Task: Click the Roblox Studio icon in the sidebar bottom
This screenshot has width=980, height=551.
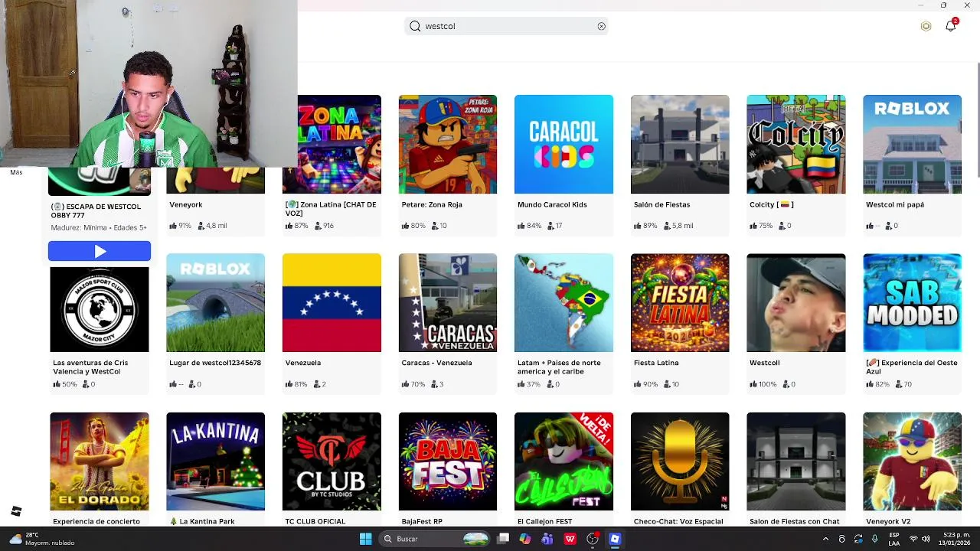Action: (x=16, y=511)
